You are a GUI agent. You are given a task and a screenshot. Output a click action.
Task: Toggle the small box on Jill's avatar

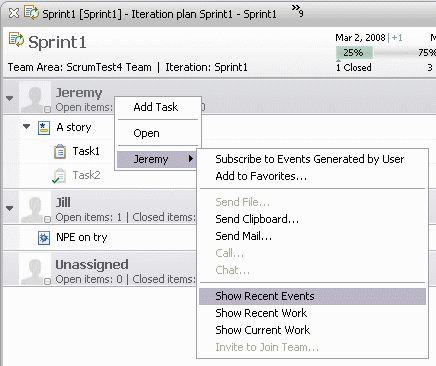coord(47,219)
